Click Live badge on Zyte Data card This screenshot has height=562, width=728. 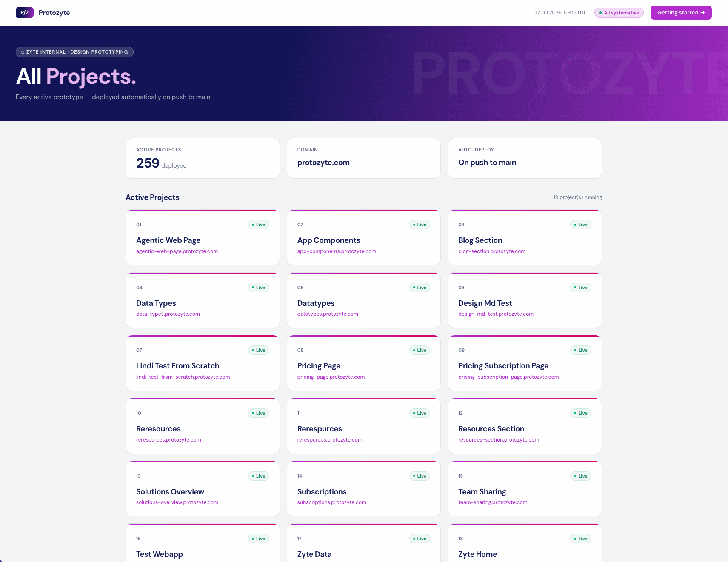[420, 539]
